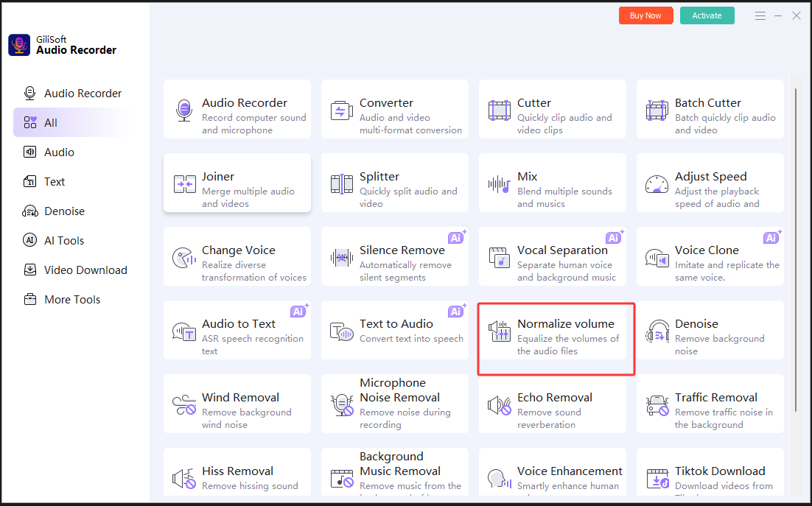Open the Voice Clone card title
Image resolution: width=812 pixels, height=506 pixels.
[707, 250]
